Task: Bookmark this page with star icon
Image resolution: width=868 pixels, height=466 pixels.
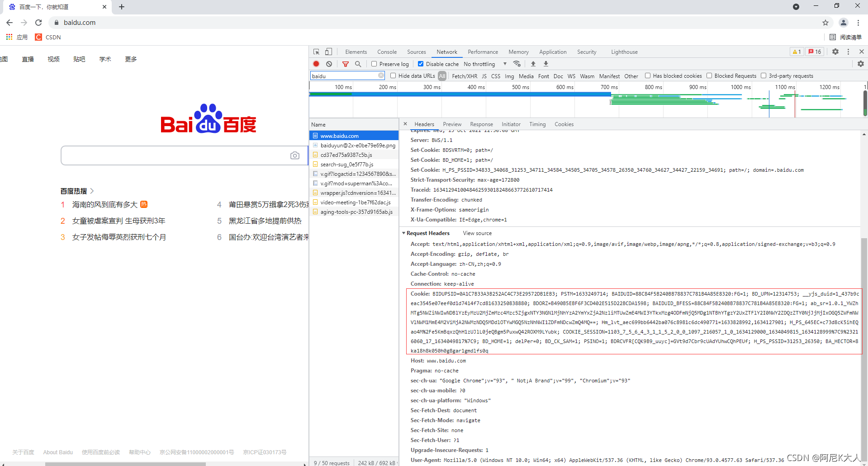Action: 825,23
